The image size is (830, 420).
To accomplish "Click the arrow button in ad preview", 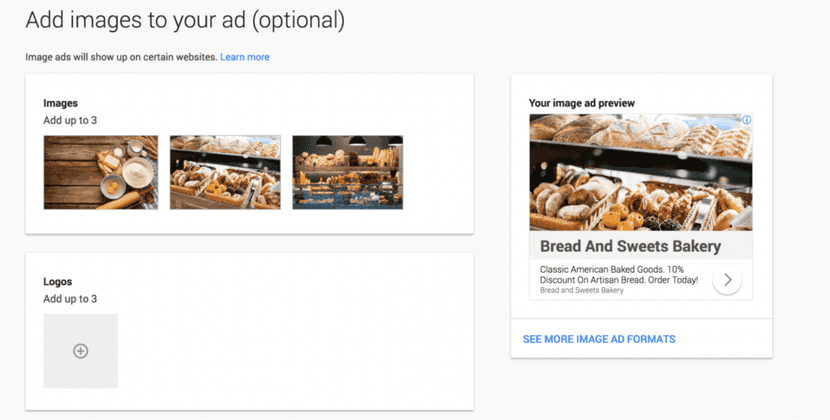I will point(727,280).
